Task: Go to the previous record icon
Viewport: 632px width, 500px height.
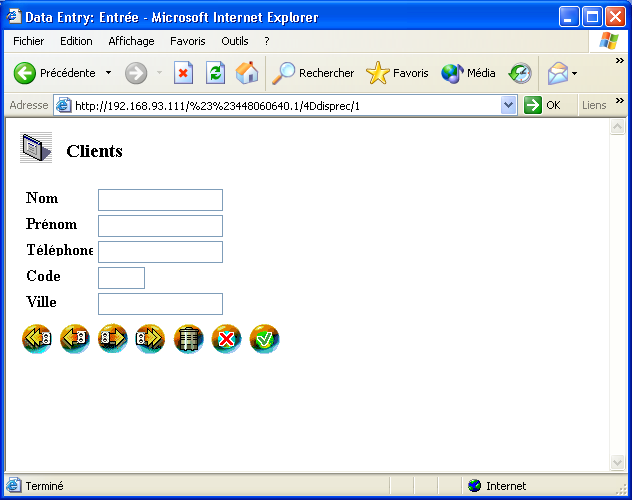Action: click(x=75, y=339)
